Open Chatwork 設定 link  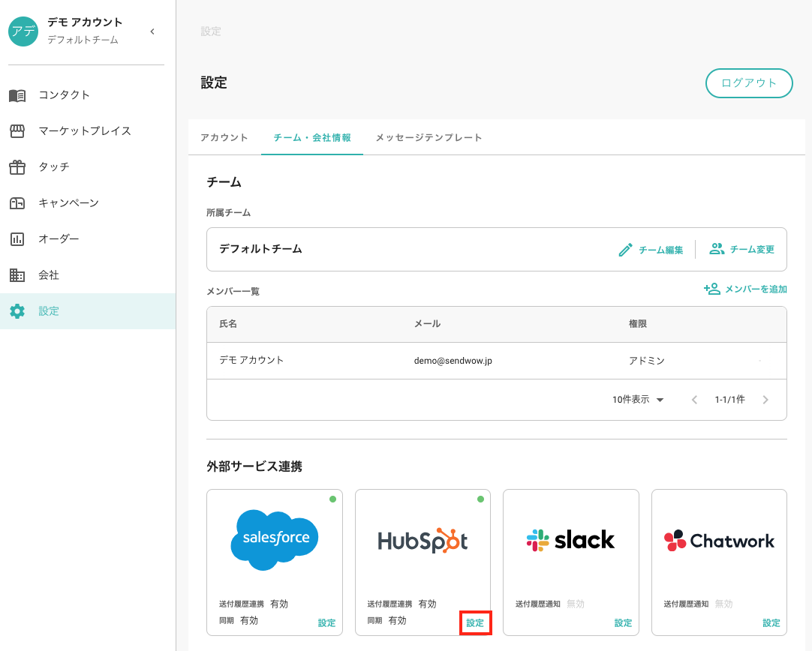(x=771, y=623)
